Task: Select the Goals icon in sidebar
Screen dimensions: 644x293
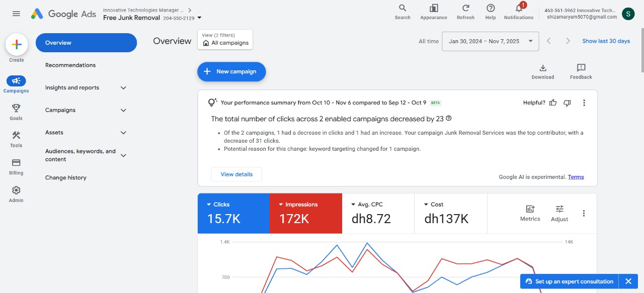Action: (x=16, y=111)
